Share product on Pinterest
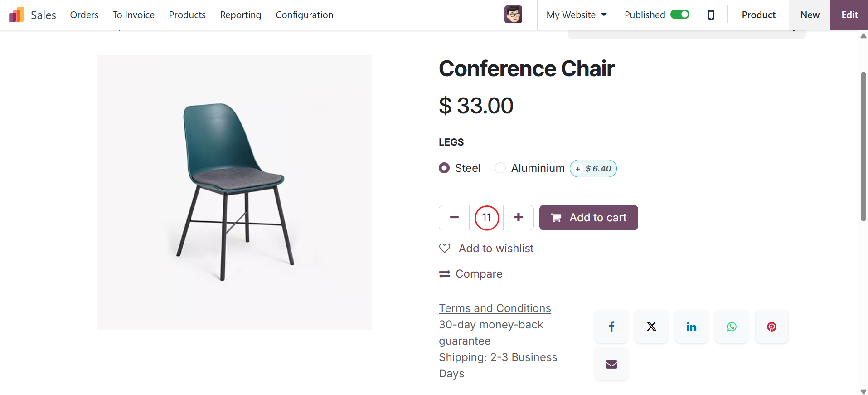Screen dimensions: 868x395 (x=771, y=327)
